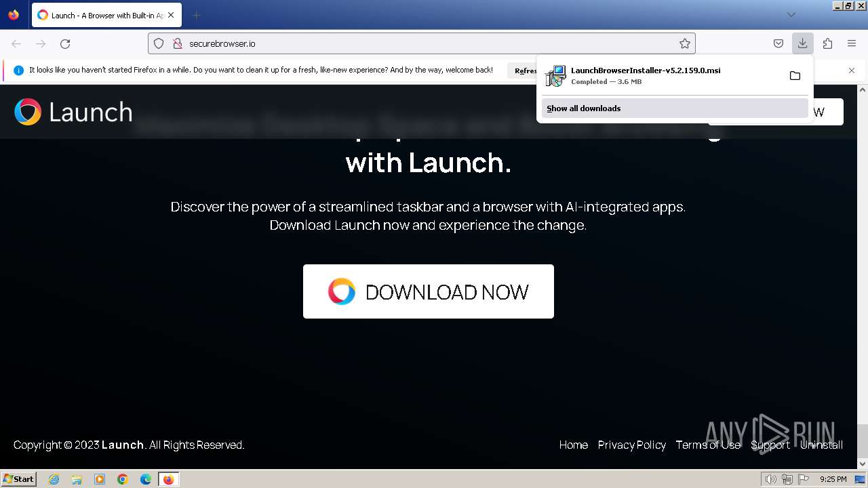
Task: Click the big DOWNLOAD NOW button
Action: (429, 291)
